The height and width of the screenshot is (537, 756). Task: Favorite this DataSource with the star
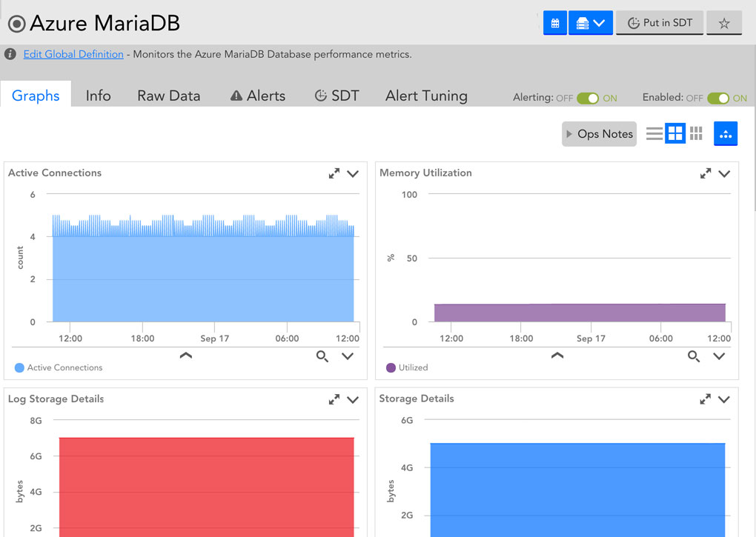723,23
